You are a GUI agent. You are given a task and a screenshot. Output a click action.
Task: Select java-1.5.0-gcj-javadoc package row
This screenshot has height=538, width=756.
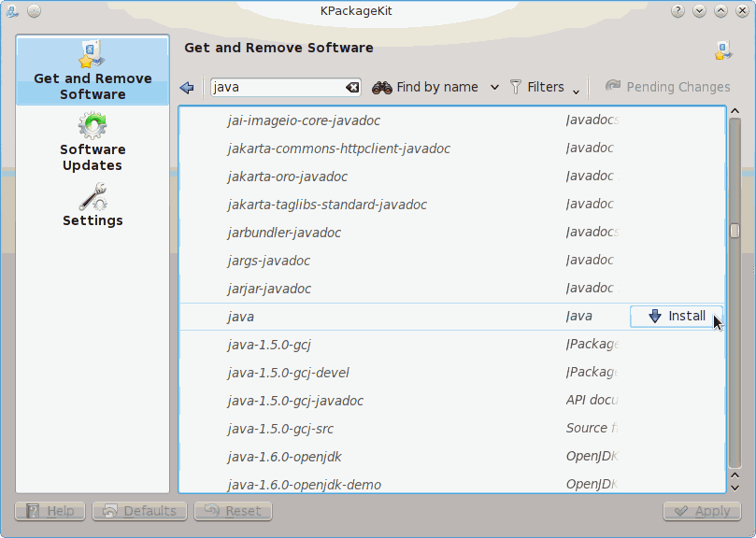[x=451, y=400]
